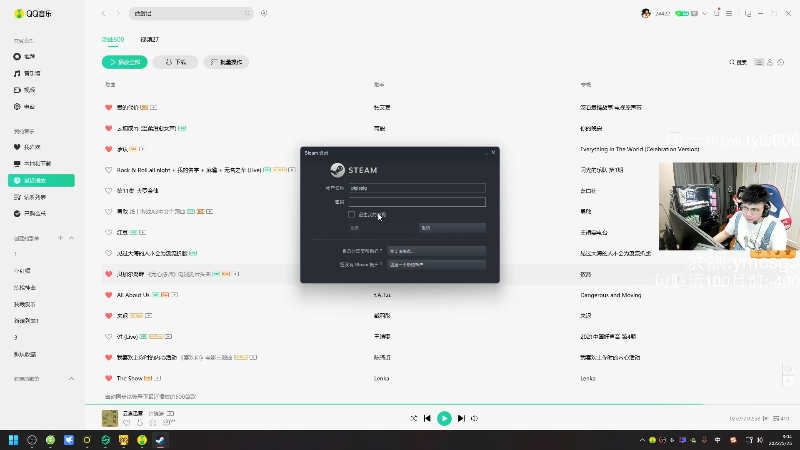Open QQ Music user avatar at top right

pyautogui.click(x=645, y=13)
